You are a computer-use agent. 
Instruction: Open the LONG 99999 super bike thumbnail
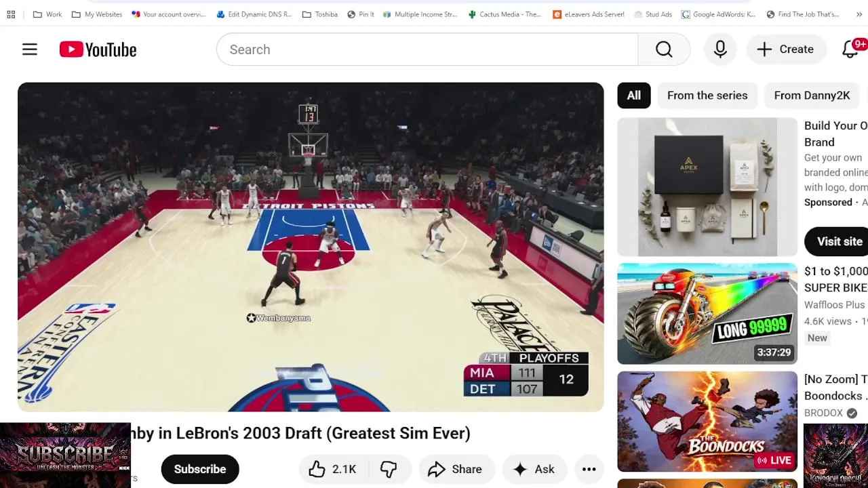707,314
